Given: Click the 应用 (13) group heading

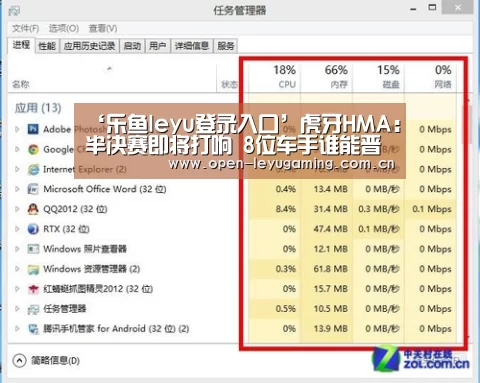Looking at the screenshot, I should 38,108.
